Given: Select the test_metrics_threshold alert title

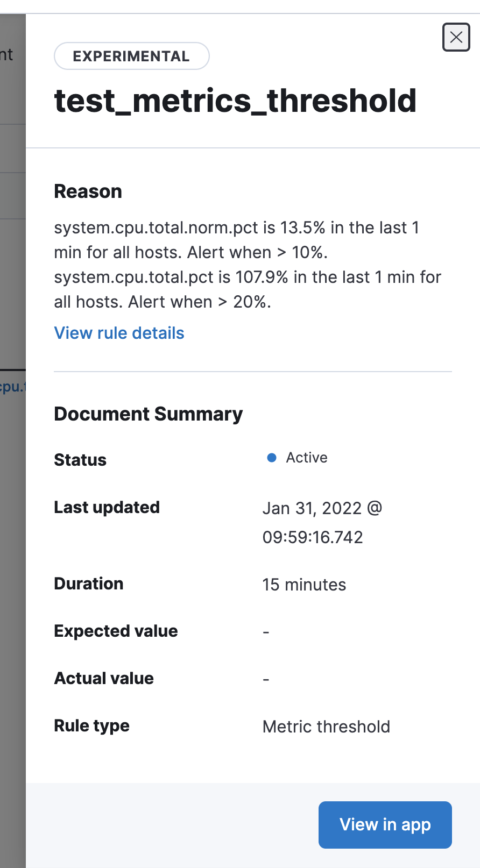Looking at the screenshot, I should [235, 101].
